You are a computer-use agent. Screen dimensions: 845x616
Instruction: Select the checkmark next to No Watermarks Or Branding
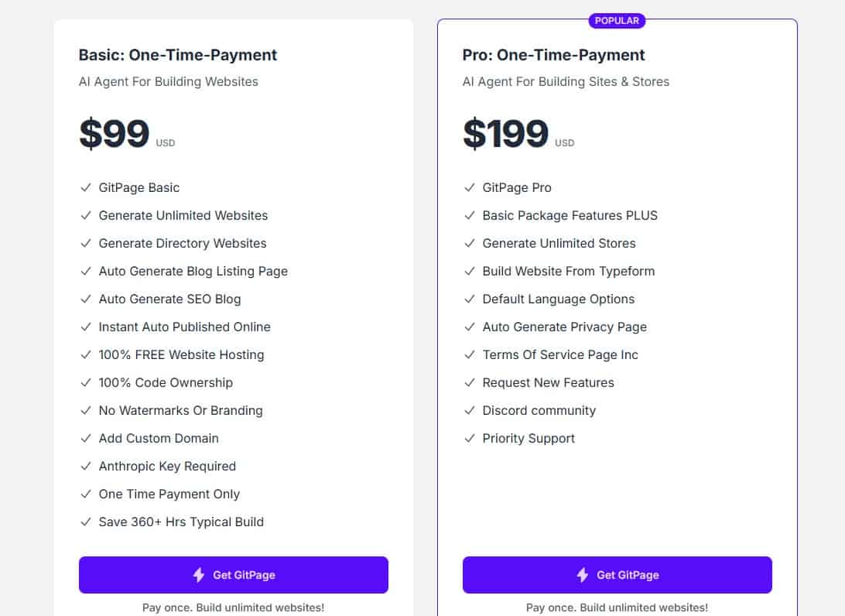(86, 410)
